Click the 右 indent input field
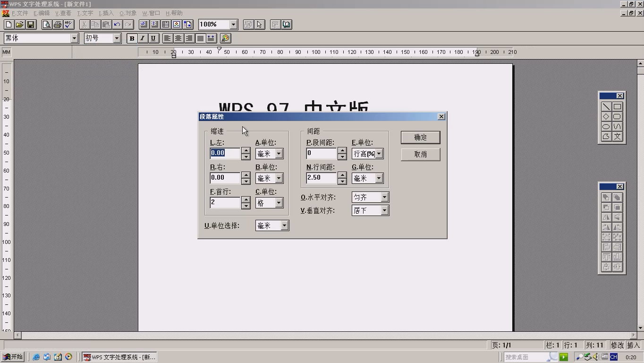644x363 pixels. pos(225,178)
